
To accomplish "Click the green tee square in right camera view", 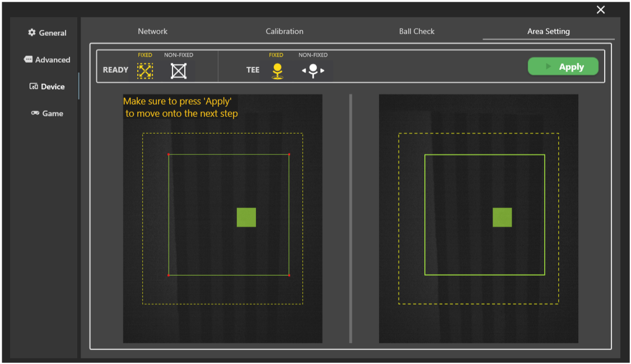I will click(502, 218).
